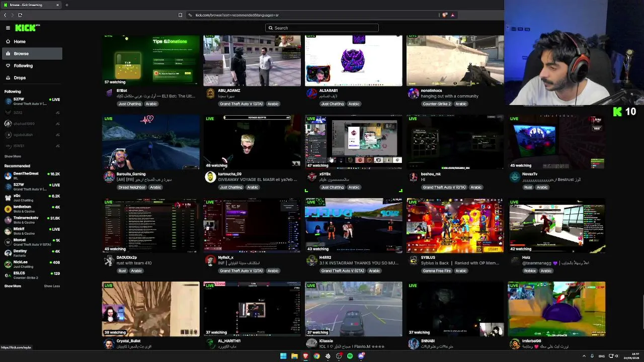Open ESLCS recommended channel
This screenshot has width=644, height=362.
(x=32, y=275)
